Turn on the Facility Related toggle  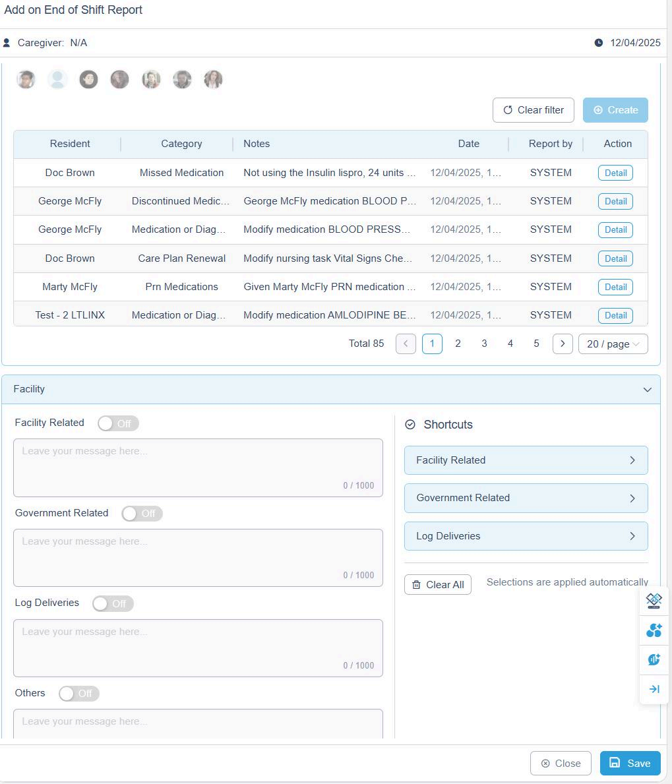click(x=118, y=423)
